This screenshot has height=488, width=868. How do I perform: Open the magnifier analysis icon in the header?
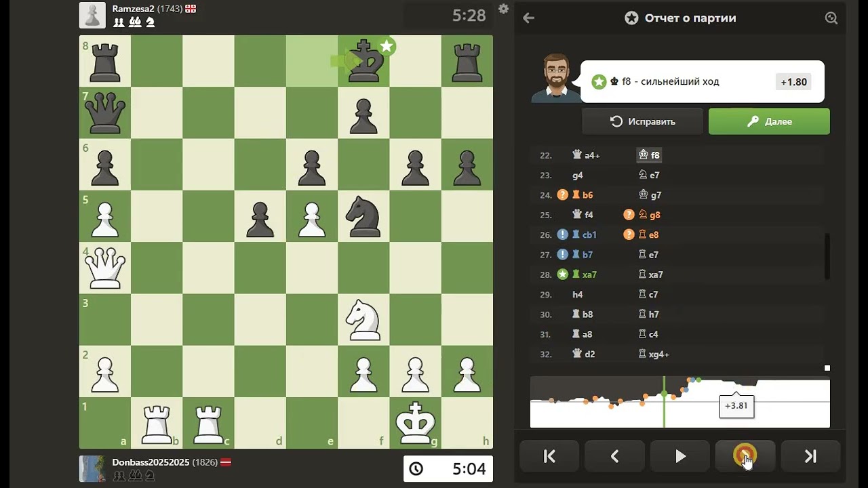click(831, 18)
